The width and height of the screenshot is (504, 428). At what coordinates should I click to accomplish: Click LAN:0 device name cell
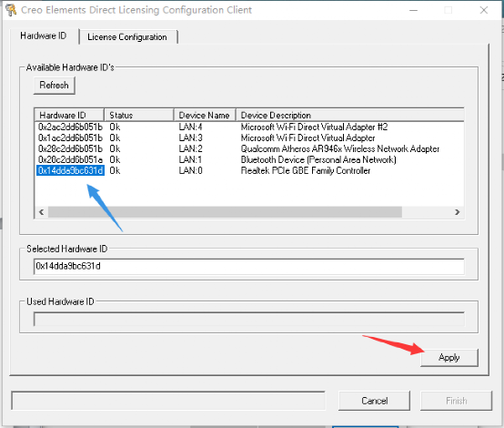191,170
